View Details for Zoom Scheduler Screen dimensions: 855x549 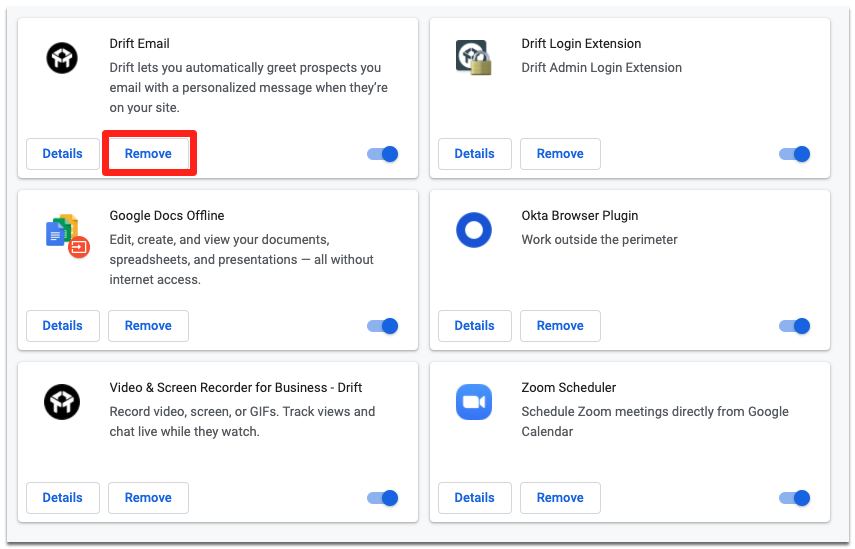point(474,498)
